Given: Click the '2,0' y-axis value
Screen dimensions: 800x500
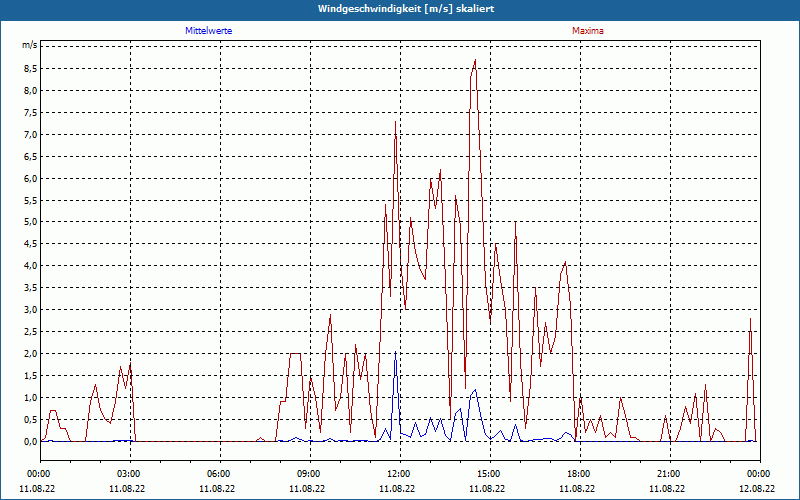Looking at the screenshot, I should pos(30,354).
